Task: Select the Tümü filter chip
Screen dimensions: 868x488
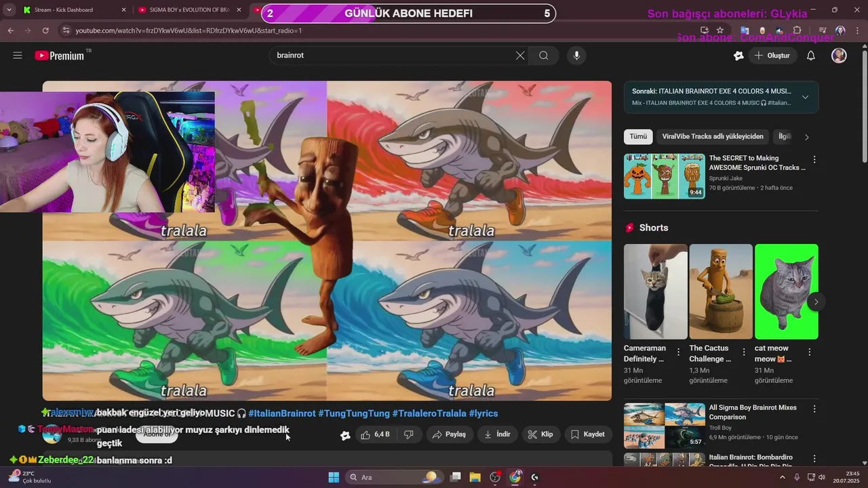Action: pos(638,137)
